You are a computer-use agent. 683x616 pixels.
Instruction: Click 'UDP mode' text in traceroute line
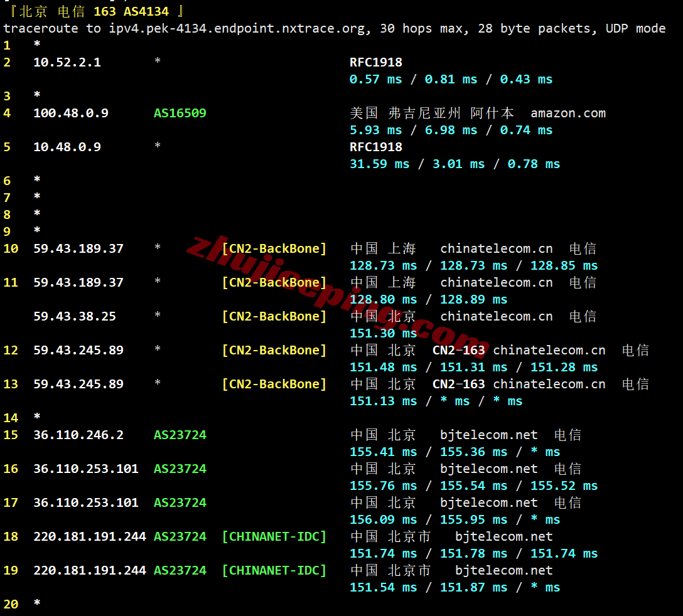tap(635, 29)
